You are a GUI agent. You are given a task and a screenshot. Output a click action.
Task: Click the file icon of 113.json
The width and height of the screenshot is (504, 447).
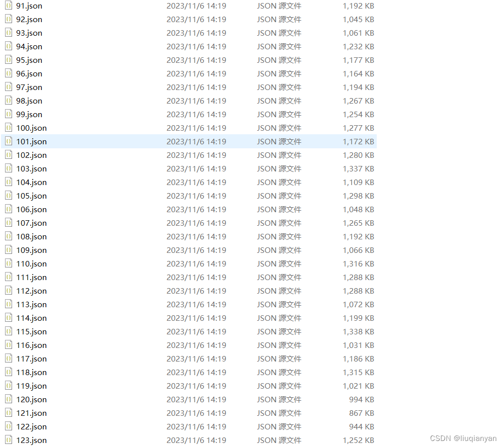[9, 304]
